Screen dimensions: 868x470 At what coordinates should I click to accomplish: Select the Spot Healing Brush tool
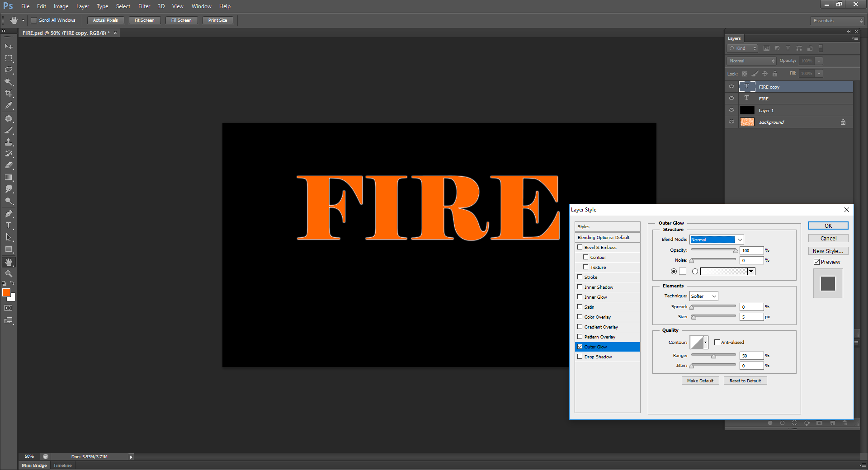[x=9, y=118]
